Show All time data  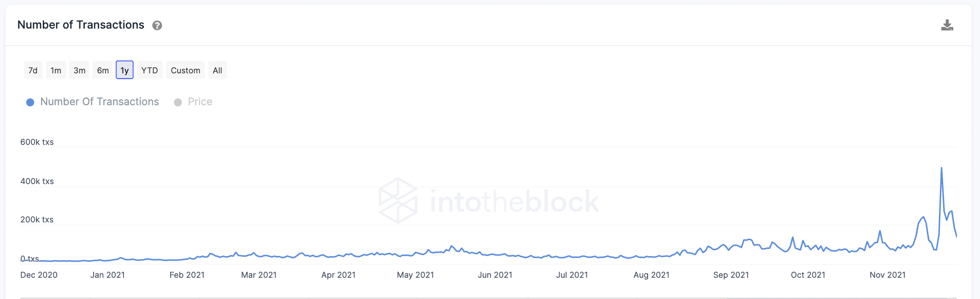pos(217,70)
